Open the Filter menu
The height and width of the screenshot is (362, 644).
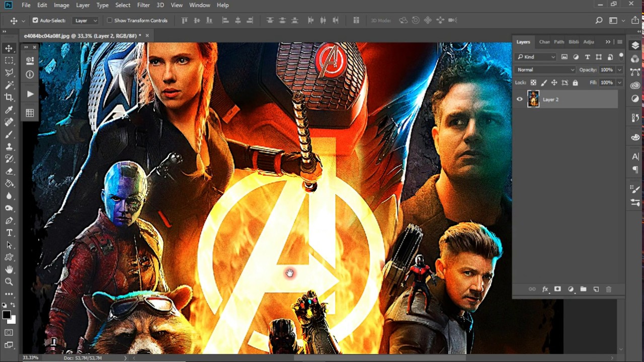pos(143,5)
